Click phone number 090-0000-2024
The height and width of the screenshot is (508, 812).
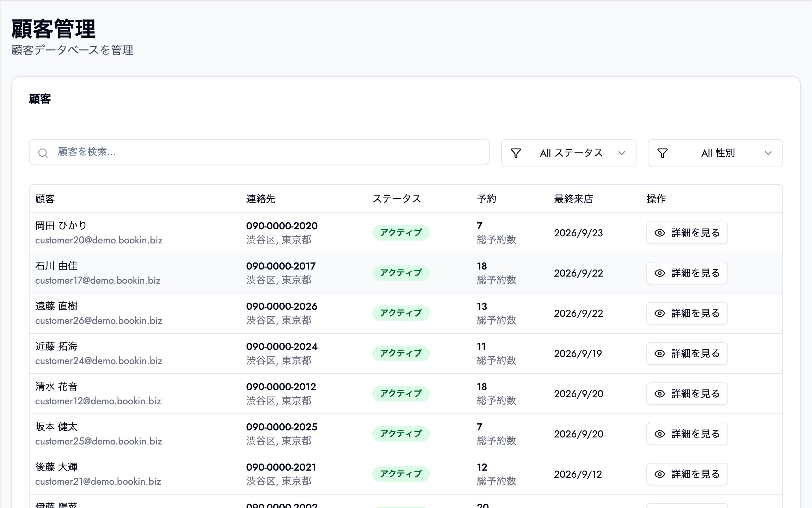[282, 346]
